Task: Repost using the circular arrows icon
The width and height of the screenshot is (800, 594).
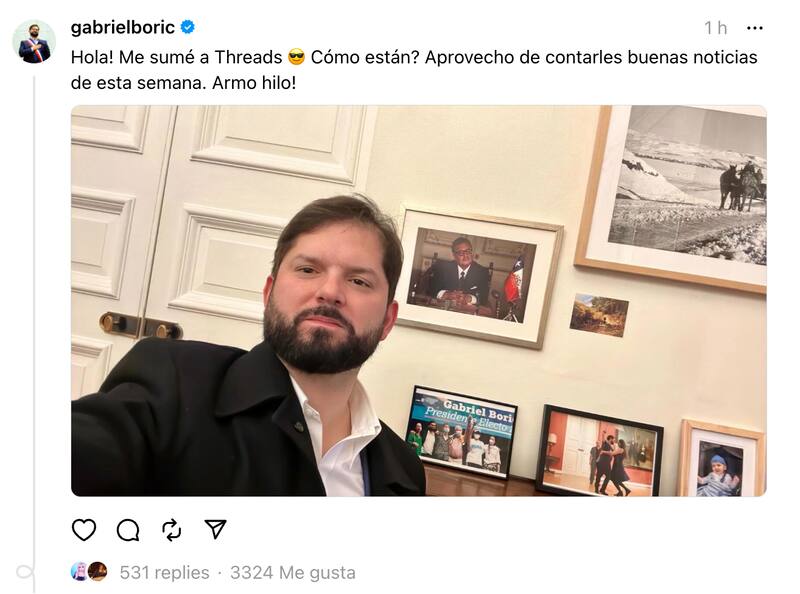Action: (x=171, y=530)
